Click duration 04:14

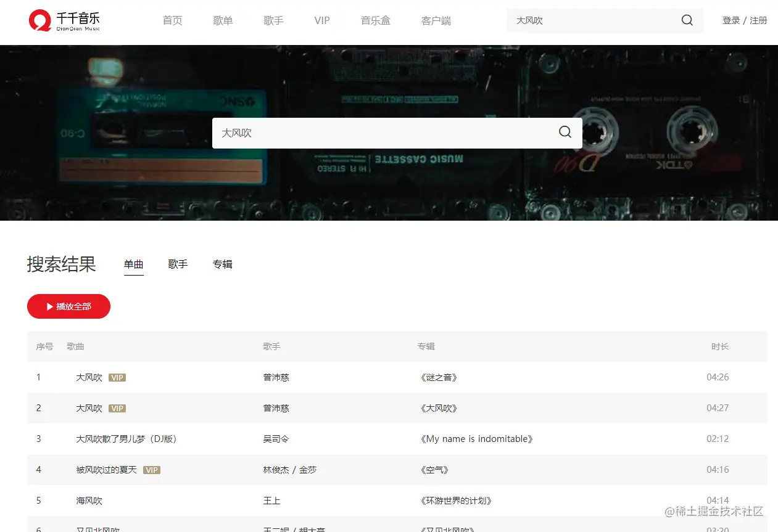718,501
